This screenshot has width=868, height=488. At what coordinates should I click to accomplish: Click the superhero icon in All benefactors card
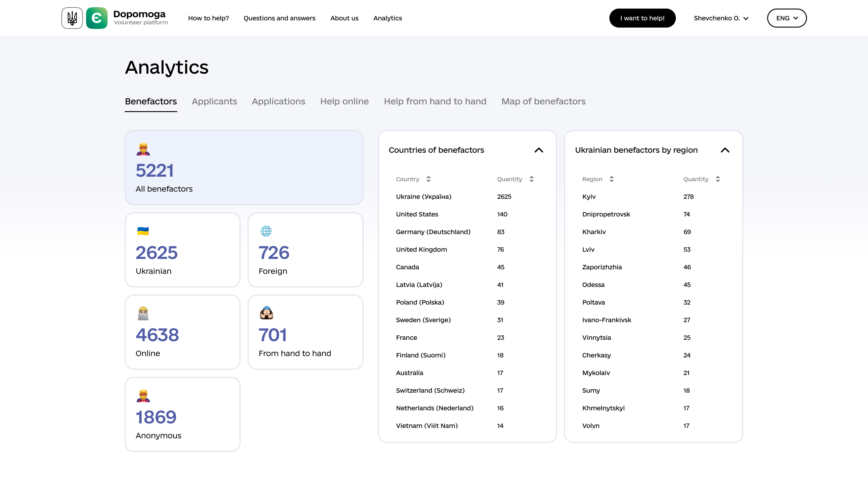tap(143, 149)
